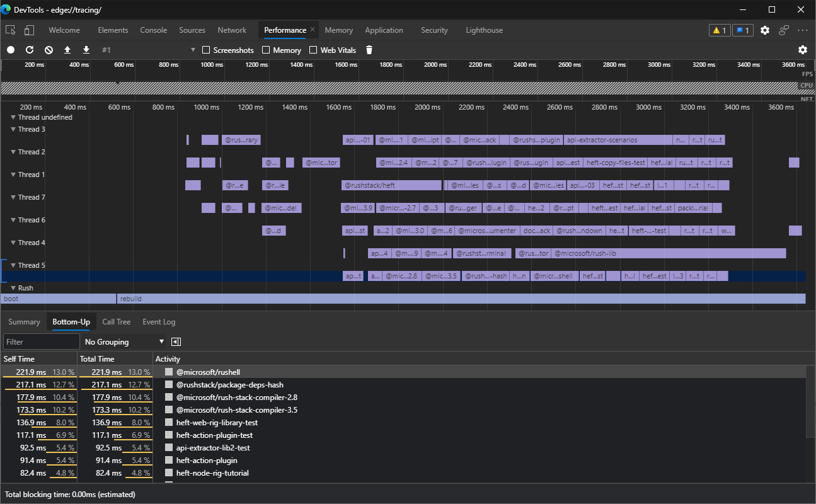The width and height of the screenshot is (816, 504).
Task: Open the customize DevTools ellipsis menu
Action: (x=803, y=30)
